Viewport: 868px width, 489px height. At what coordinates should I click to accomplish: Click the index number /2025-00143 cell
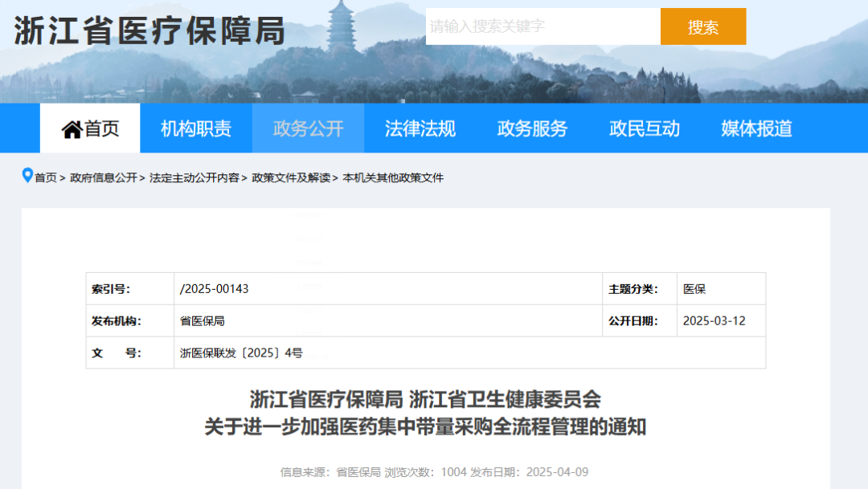click(215, 289)
